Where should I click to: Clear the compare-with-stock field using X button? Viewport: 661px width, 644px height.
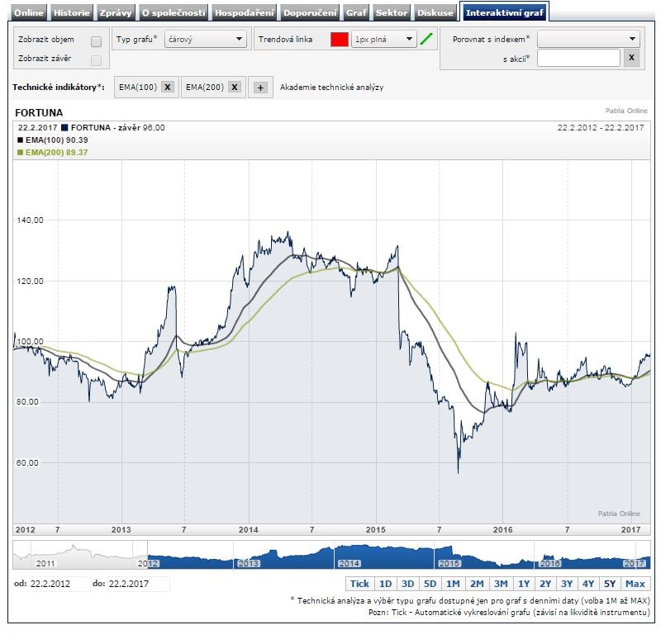(630, 58)
